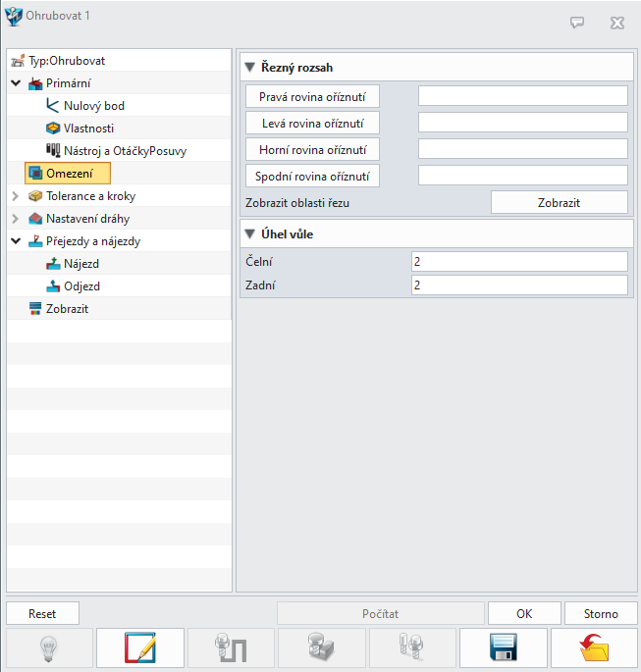Select Omezení in the tree
The height and width of the screenshot is (672, 641).
[68, 173]
